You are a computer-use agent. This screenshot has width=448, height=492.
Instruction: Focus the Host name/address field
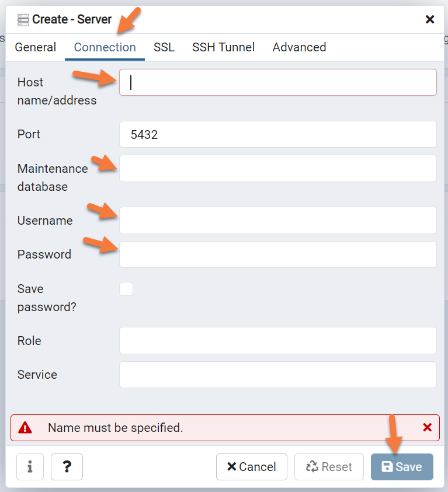coord(278,82)
